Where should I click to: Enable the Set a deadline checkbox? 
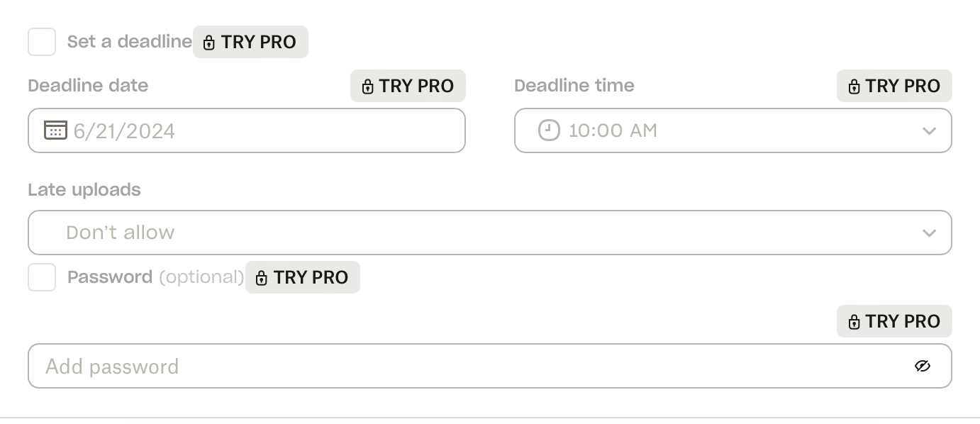[42, 42]
